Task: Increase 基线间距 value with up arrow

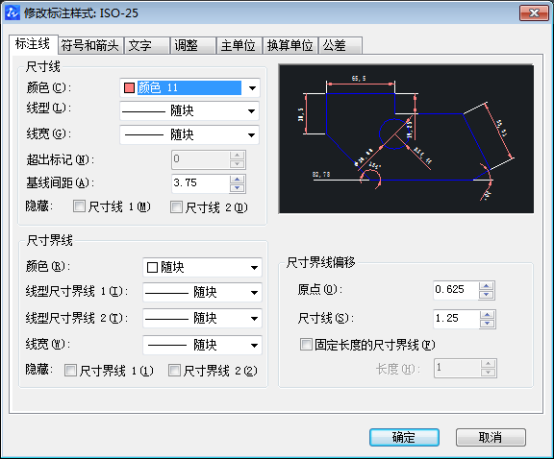Action: 237,179
